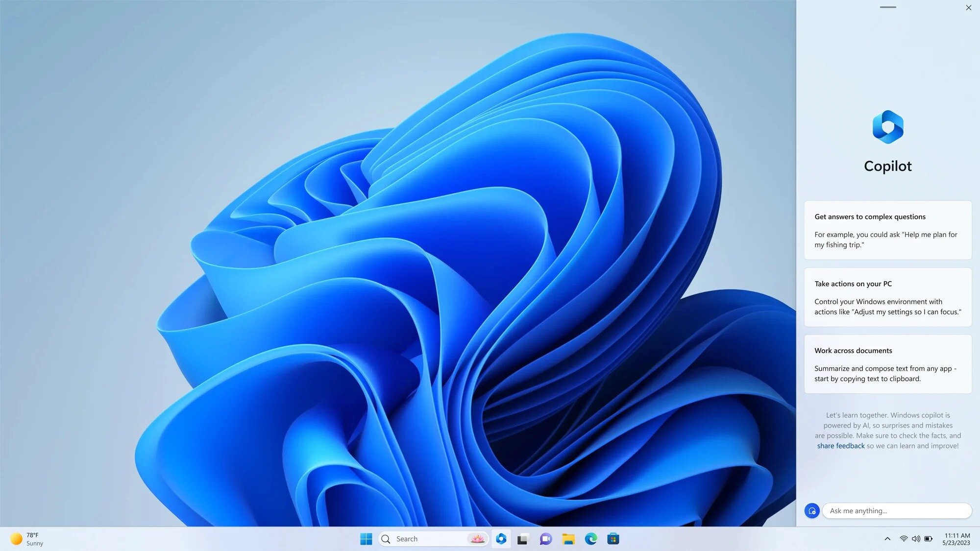The width and height of the screenshot is (980, 551).
Task: Open Microsoft Edge browser
Action: (590, 538)
